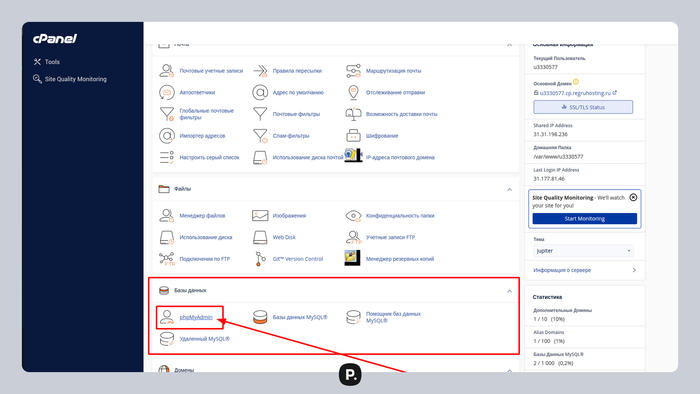Click the cPanel logo

point(54,39)
